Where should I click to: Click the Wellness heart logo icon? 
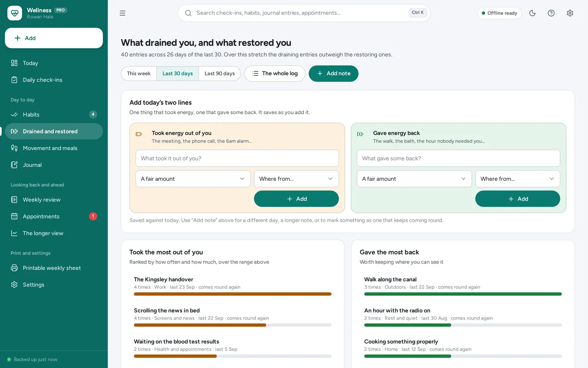(15, 13)
